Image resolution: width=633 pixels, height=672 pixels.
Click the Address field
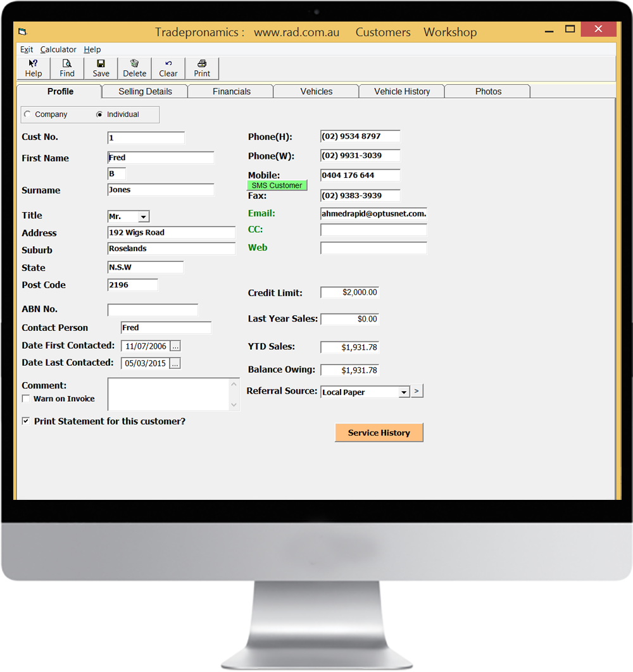tap(171, 232)
